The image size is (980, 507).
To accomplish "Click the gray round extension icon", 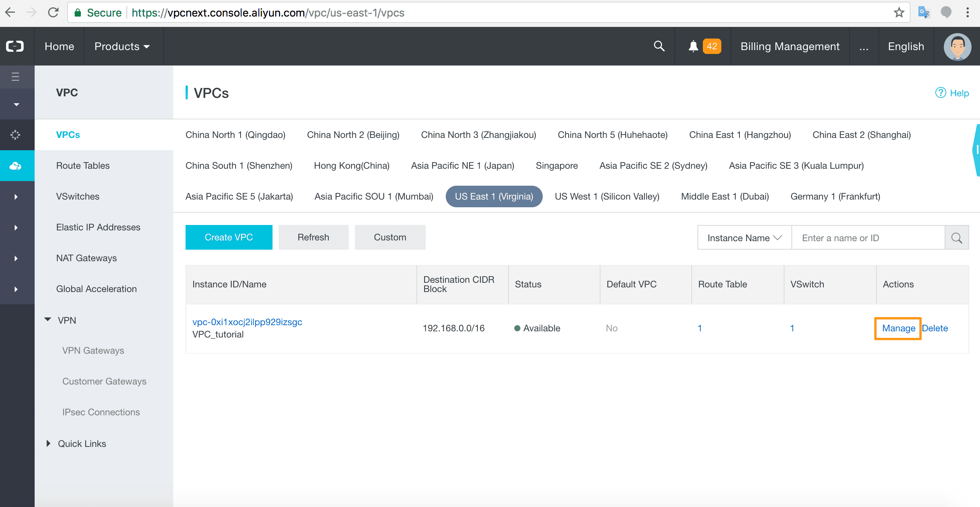I will 946,13.
